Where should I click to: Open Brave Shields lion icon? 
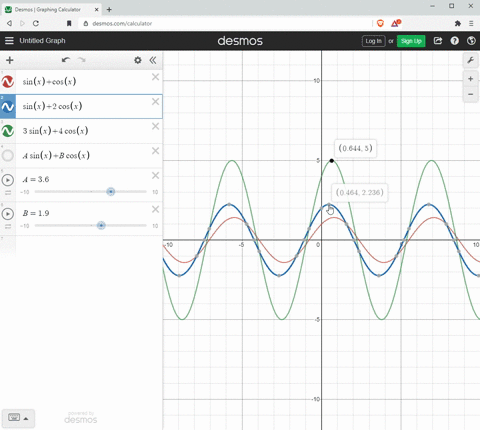coord(380,23)
